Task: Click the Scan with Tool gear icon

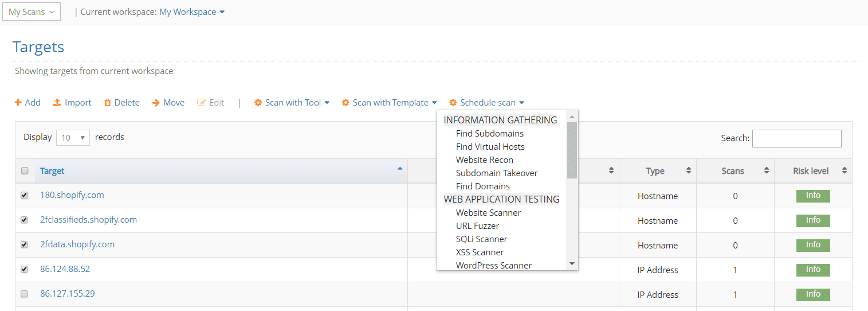Action: pos(258,103)
